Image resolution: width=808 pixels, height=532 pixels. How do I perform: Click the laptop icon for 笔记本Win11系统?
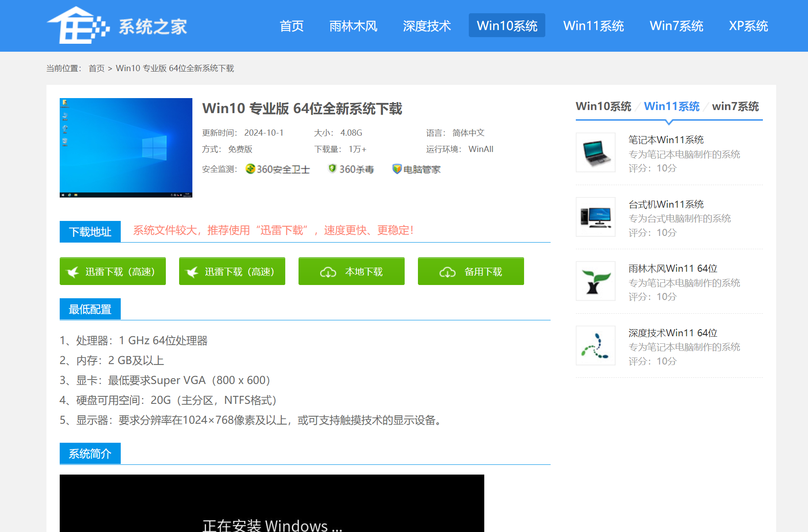596,152
